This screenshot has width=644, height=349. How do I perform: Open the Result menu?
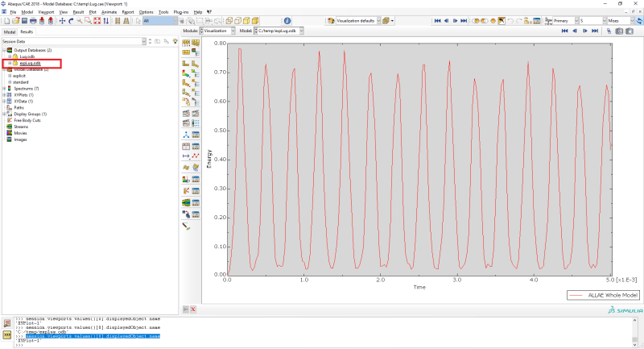pos(78,12)
